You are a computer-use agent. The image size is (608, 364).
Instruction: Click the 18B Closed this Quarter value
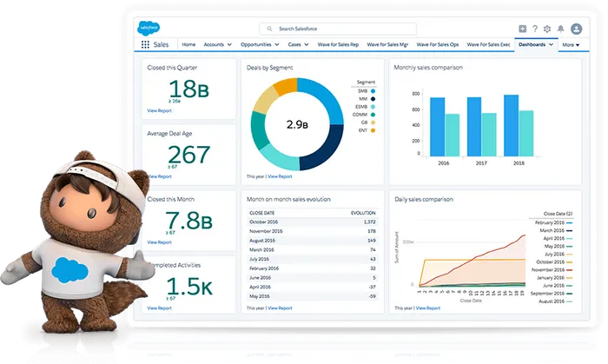pos(188,89)
